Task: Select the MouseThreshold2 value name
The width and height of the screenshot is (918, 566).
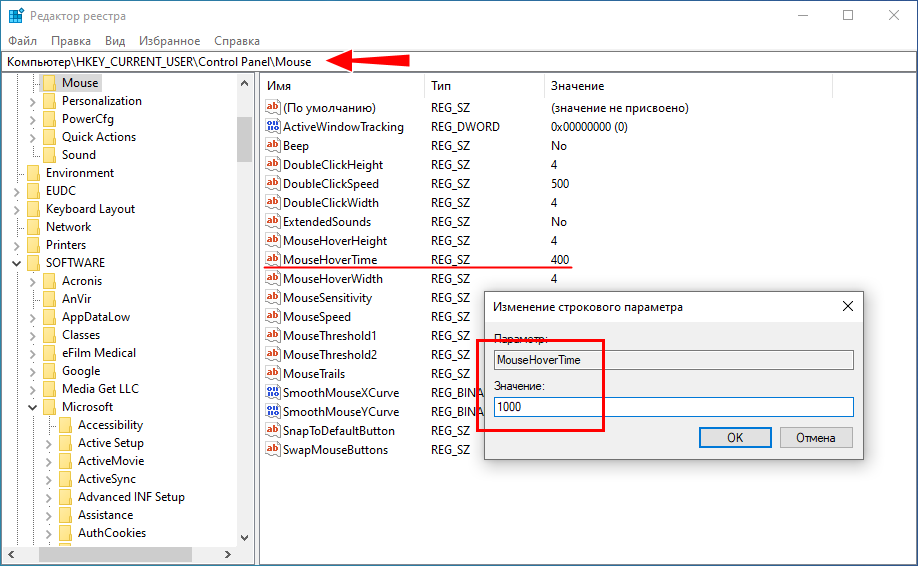Action: pyautogui.click(x=330, y=355)
